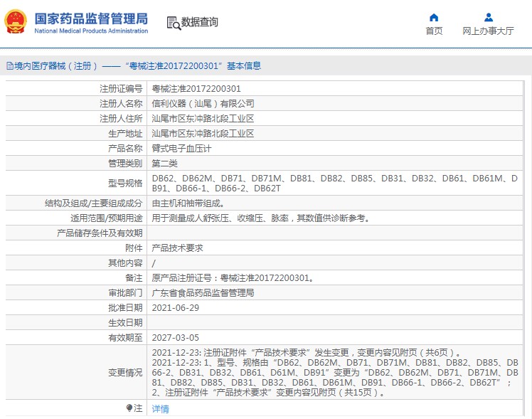The image size is (532, 419).
Task: Select registrant name 信利仪器（汕尾）有限公司
Action: click(203, 103)
